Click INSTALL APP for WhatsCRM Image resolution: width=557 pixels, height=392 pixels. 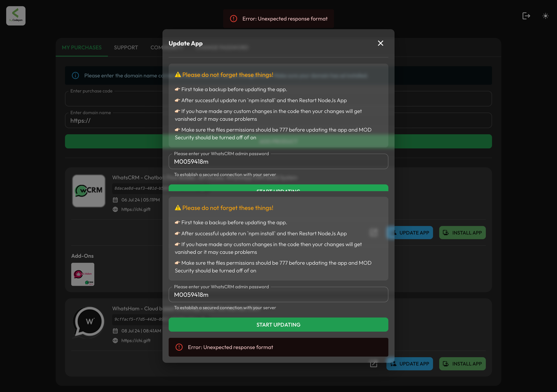coord(462,233)
